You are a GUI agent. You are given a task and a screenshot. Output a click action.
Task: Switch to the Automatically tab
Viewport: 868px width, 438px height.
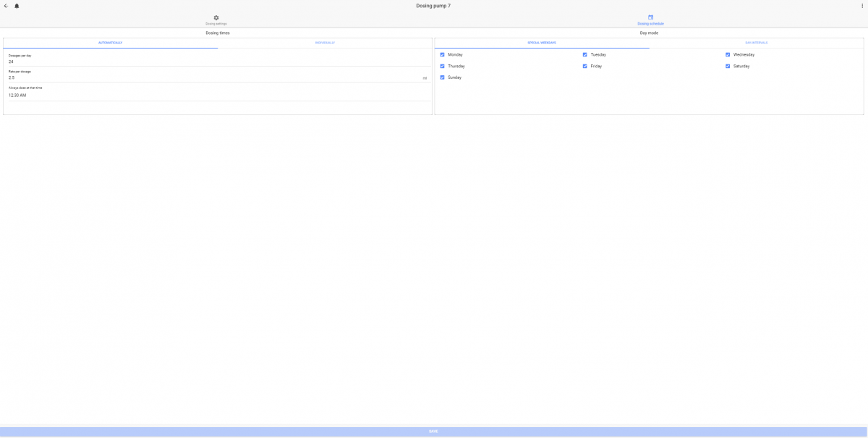tap(111, 43)
